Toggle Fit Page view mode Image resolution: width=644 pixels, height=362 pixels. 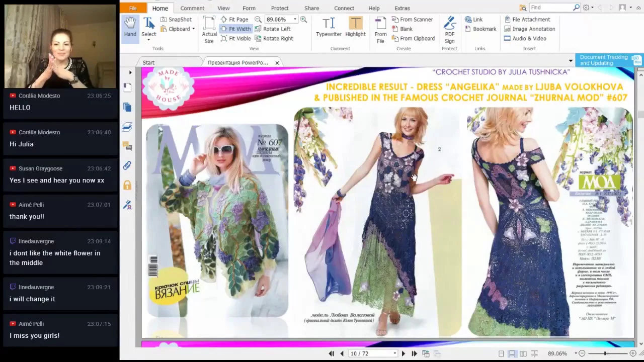click(234, 19)
